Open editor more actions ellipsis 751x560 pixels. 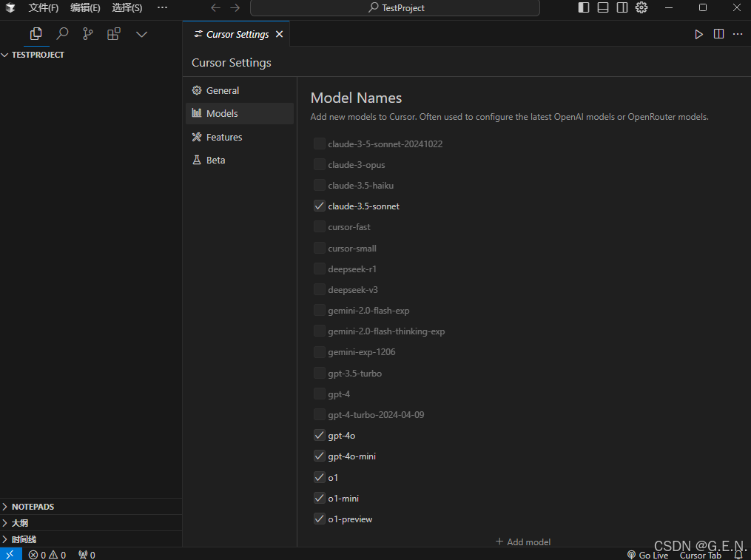(738, 34)
